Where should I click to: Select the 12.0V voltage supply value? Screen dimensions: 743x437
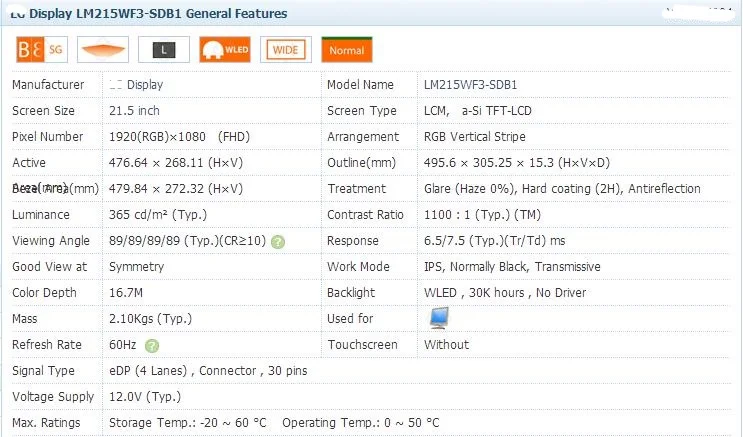[145, 397]
